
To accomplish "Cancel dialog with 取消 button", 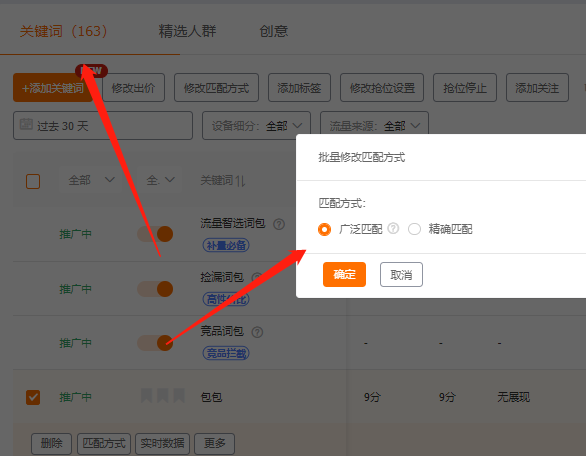I will [401, 274].
